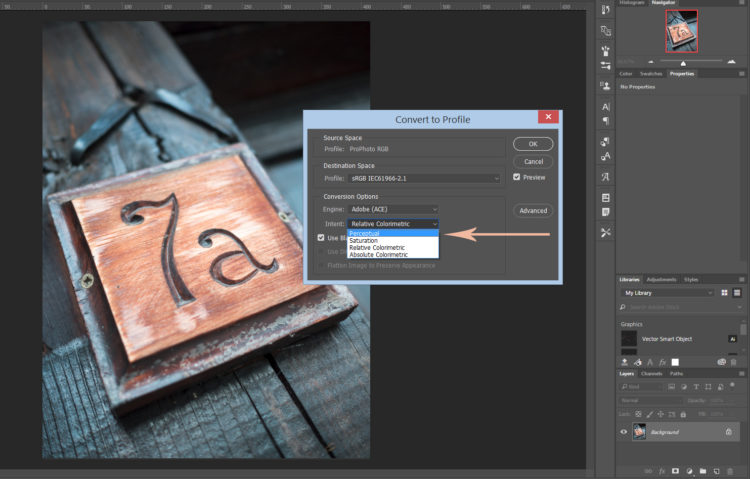
Task: Toggle the Preview checkbox
Action: pos(517,177)
